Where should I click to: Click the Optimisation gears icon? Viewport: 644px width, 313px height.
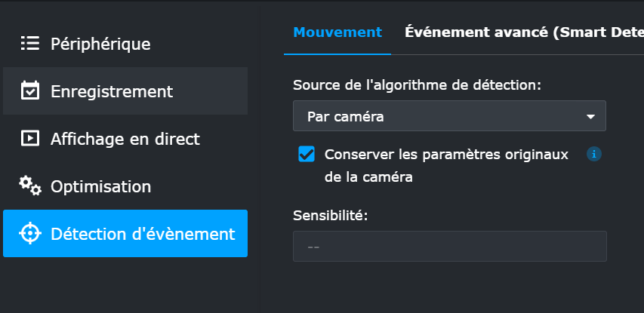coord(30,186)
